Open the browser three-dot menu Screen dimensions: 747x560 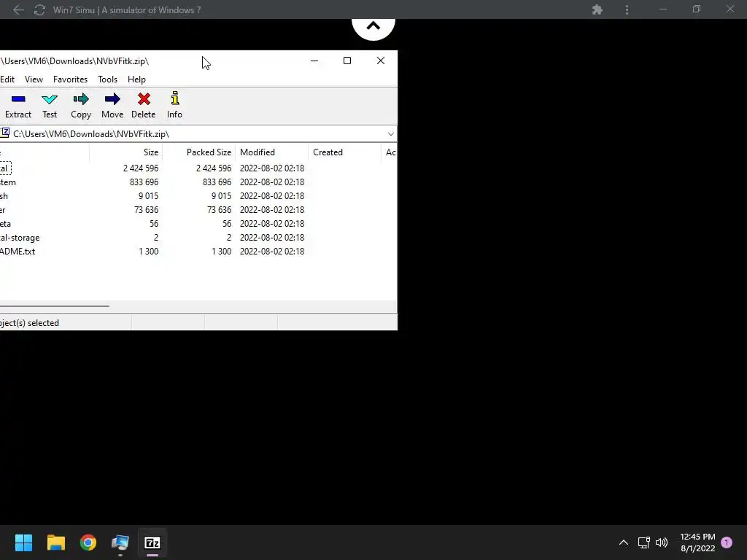point(627,9)
